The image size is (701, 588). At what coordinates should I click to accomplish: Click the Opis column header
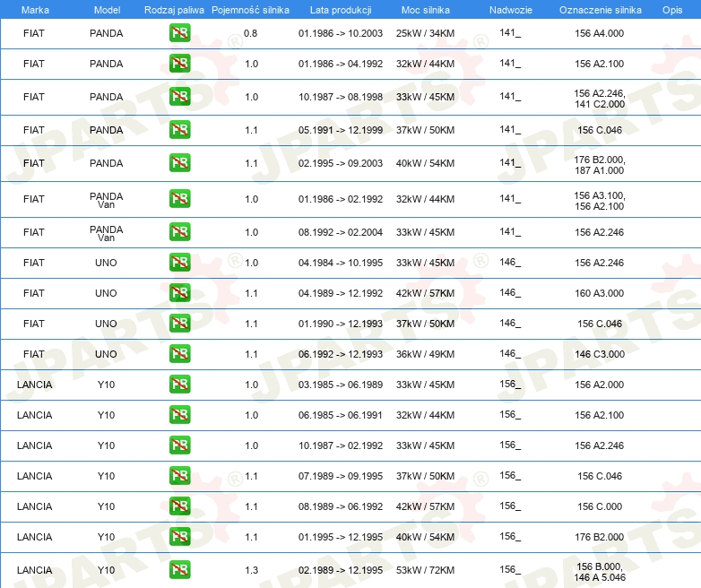672,10
